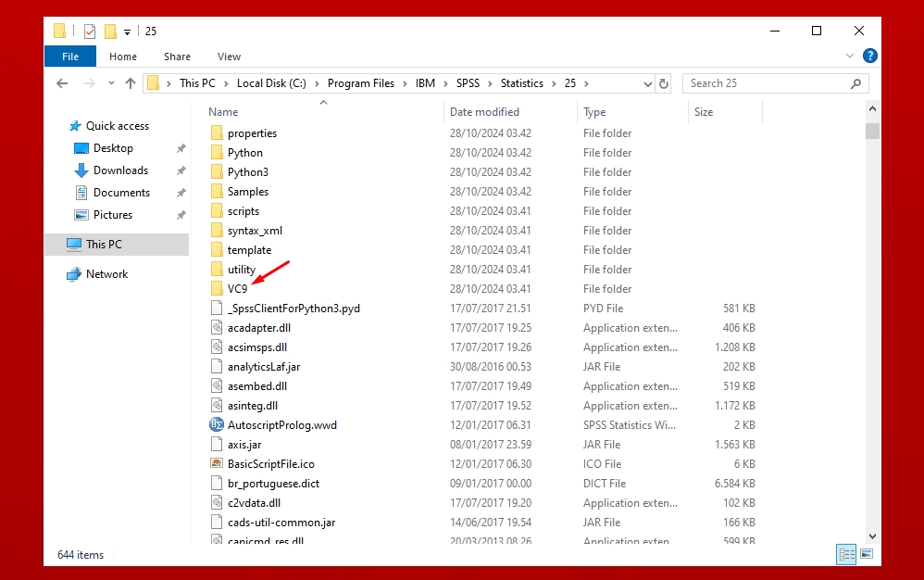Click the search magnifier icon
Image resolution: width=924 pixels, height=580 pixels.
(x=855, y=83)
